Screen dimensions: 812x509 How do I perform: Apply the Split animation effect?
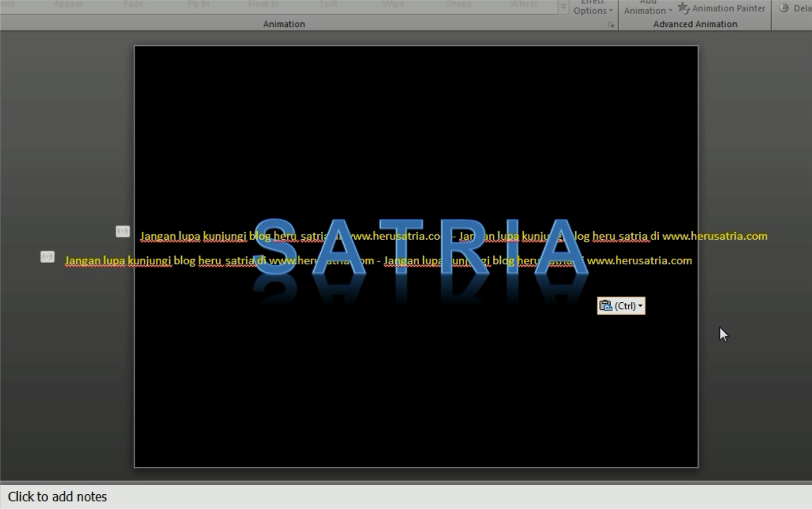pos(328,4)
